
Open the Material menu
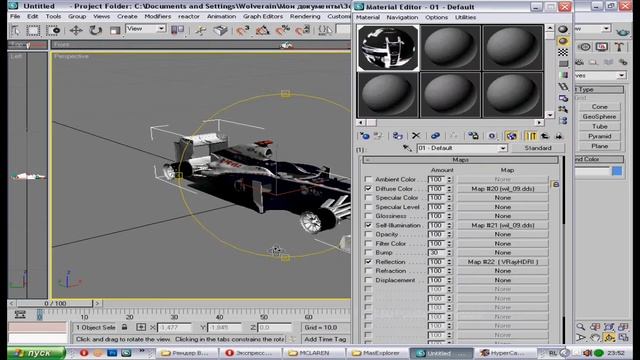pyautogui.click(x=368, y=17)
